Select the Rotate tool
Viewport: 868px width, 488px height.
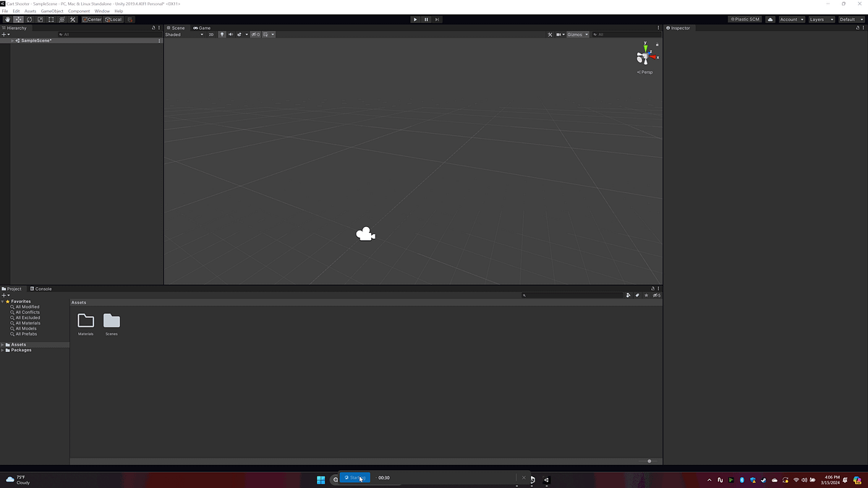tap(29, 20)
